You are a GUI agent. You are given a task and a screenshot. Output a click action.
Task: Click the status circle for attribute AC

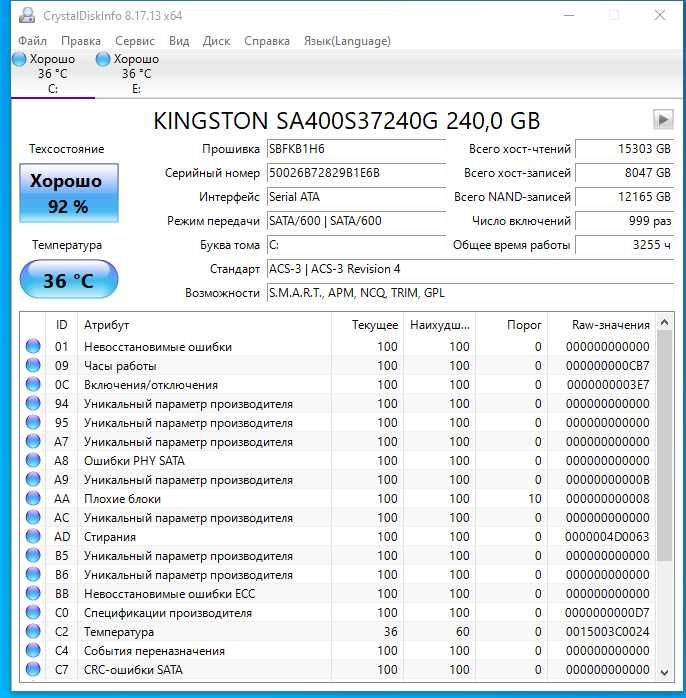[33, 517]
